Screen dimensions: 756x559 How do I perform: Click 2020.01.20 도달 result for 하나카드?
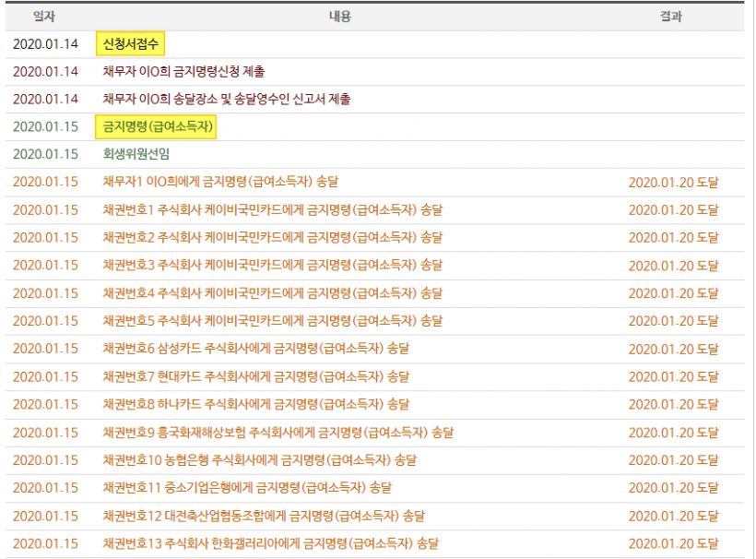coord(674,404)
